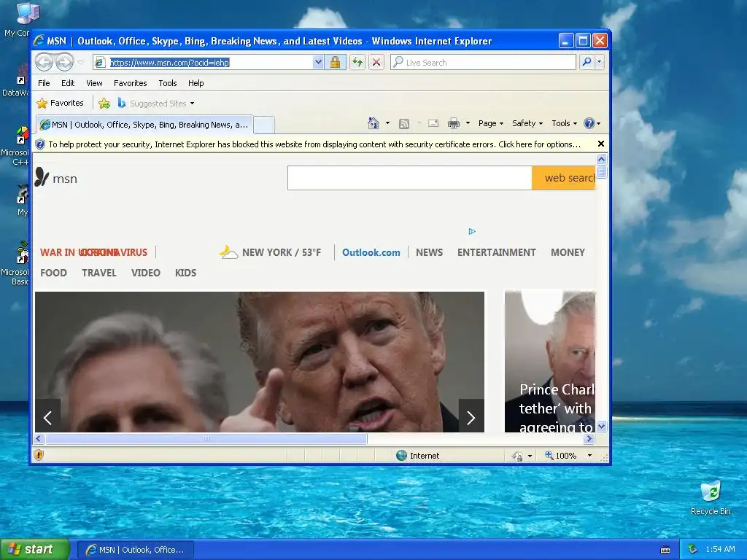
Task: Open the NEWS section link
Action: pos(429,252)
